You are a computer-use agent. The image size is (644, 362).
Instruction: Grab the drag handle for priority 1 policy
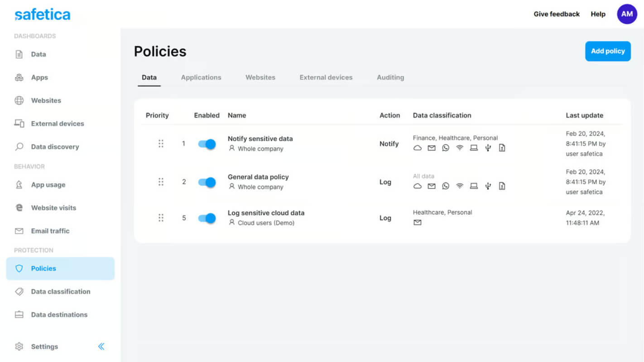pos(161,143)
